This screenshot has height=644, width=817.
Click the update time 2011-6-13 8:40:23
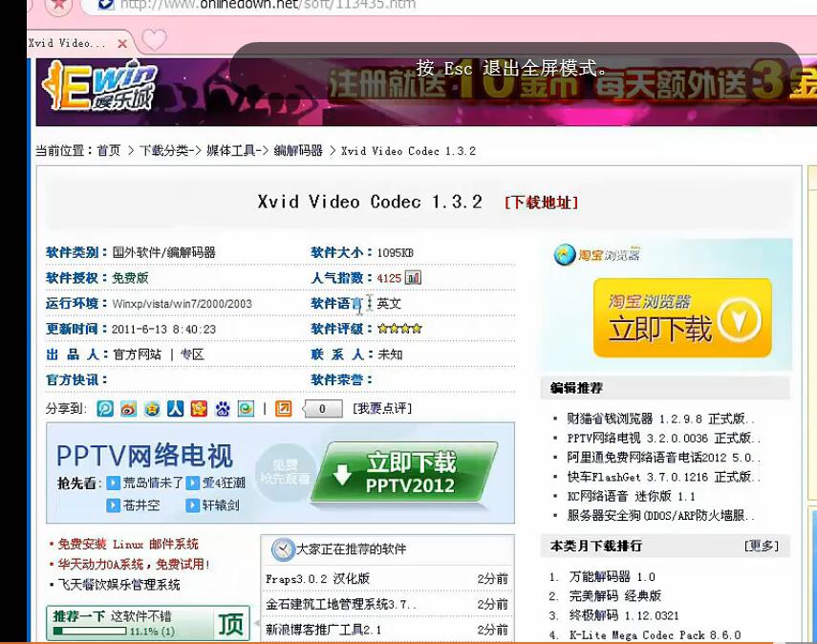point(163,330)
